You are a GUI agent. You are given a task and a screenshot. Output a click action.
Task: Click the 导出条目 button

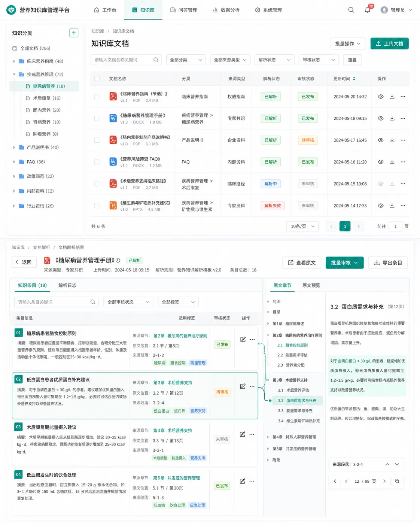(388, 263)
